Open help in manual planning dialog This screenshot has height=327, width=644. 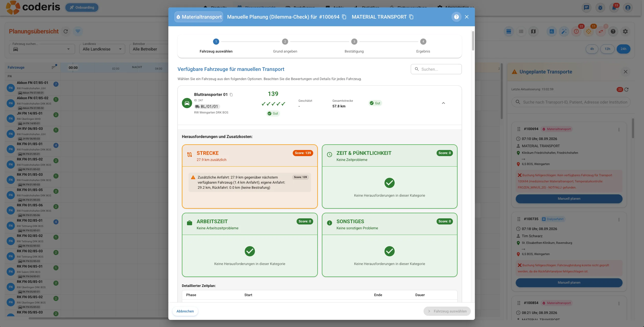click(x=456, y=17)
